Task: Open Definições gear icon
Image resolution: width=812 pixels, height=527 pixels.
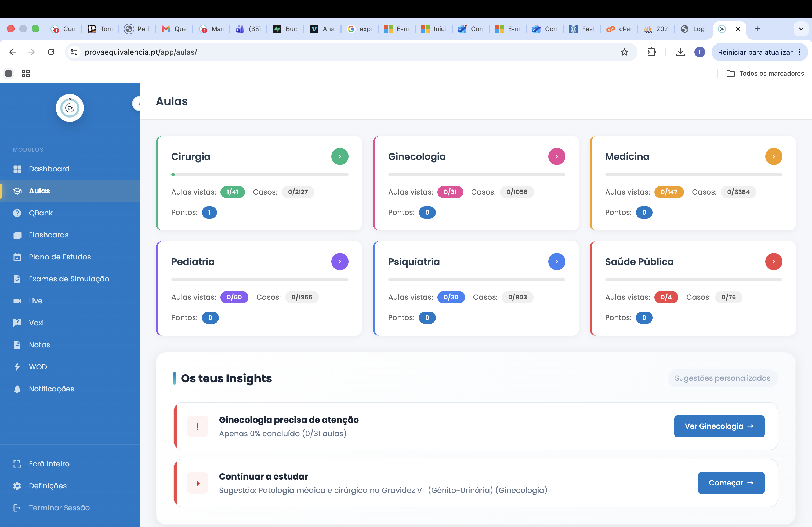Action: point(17,486)
